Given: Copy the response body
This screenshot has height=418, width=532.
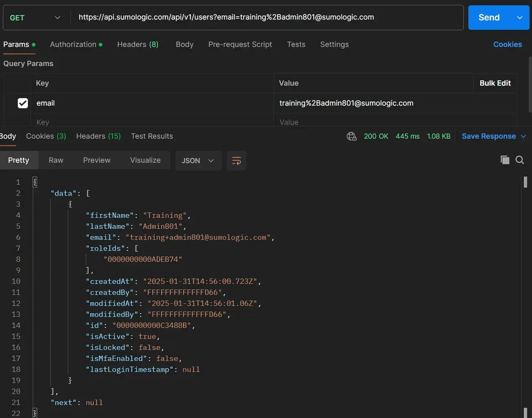Looking at the screenshot, I should coord(505,160).
